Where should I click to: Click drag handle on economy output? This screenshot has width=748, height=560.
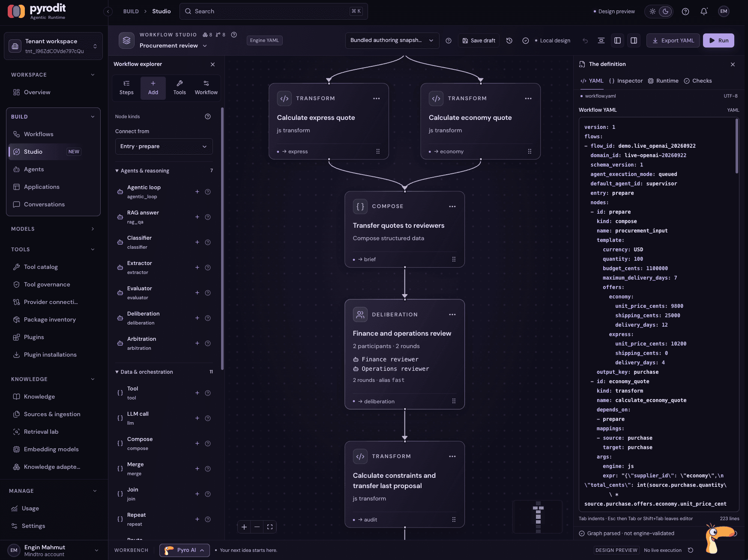point(530,152)
